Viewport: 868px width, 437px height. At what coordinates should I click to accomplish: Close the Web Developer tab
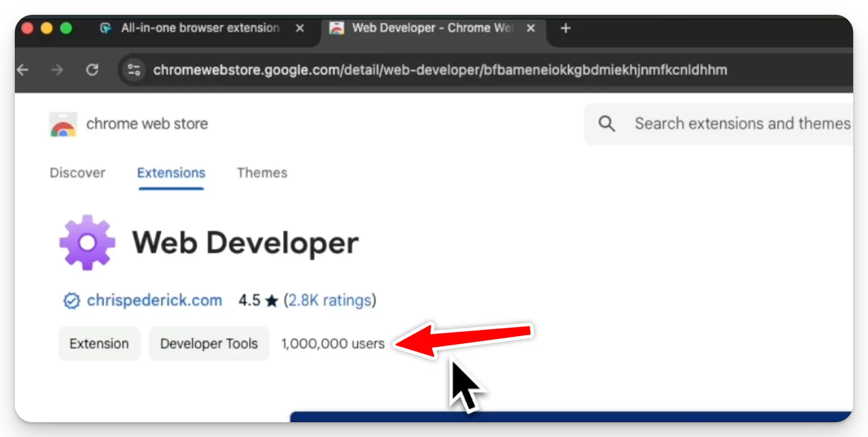click(x=531, y=28)
